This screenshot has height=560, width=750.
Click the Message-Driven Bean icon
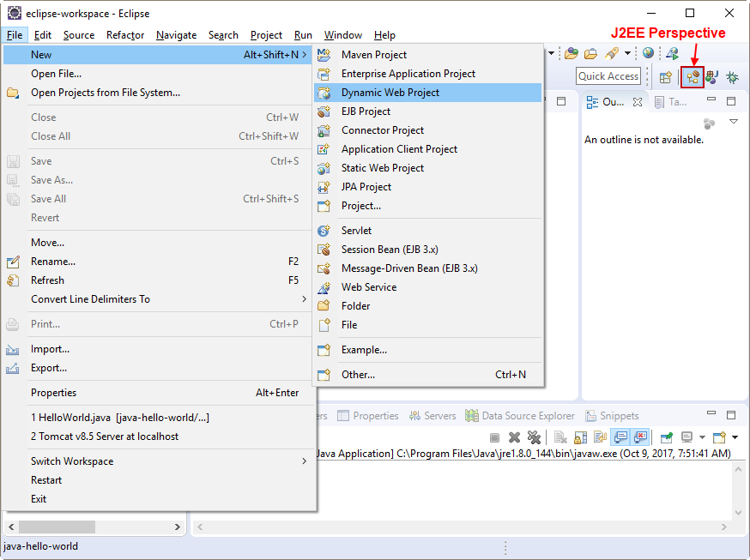pyautogui.click(x=324, y=268)
